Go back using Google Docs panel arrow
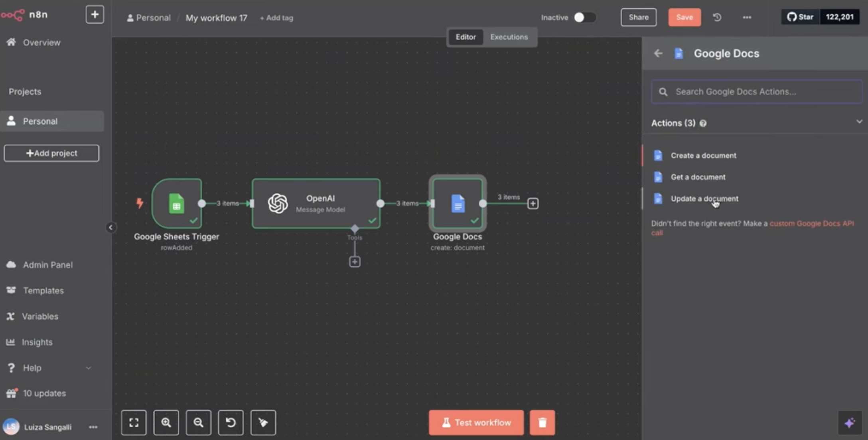This screenshot has height=440, width=868. [658, 53]
